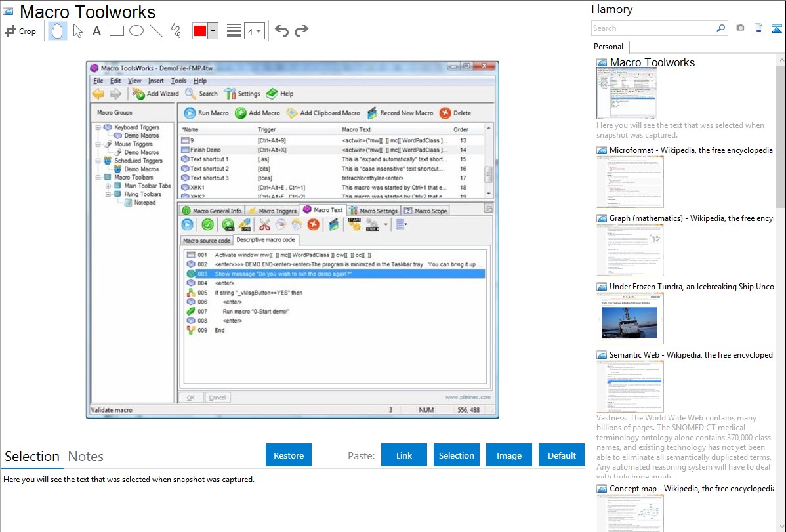Undo the last annotation
786x532 pixels.
[x=281, y=31]
